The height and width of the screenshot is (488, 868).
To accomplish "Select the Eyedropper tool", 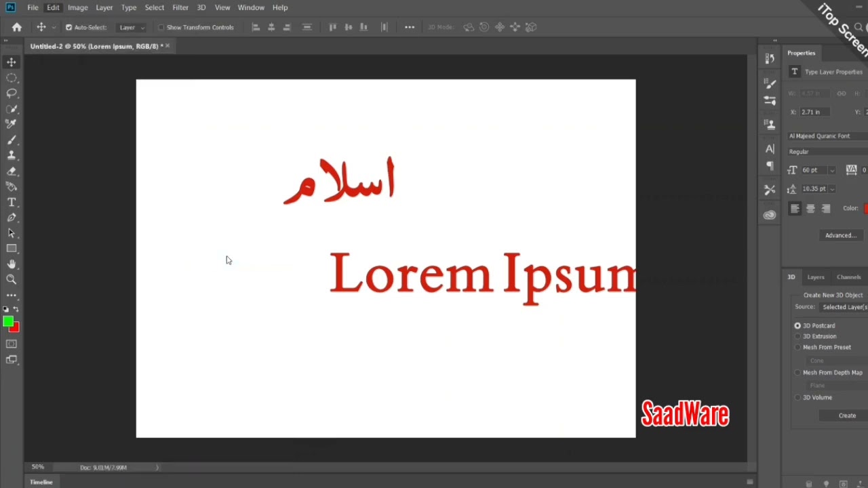I will [12, 124].
